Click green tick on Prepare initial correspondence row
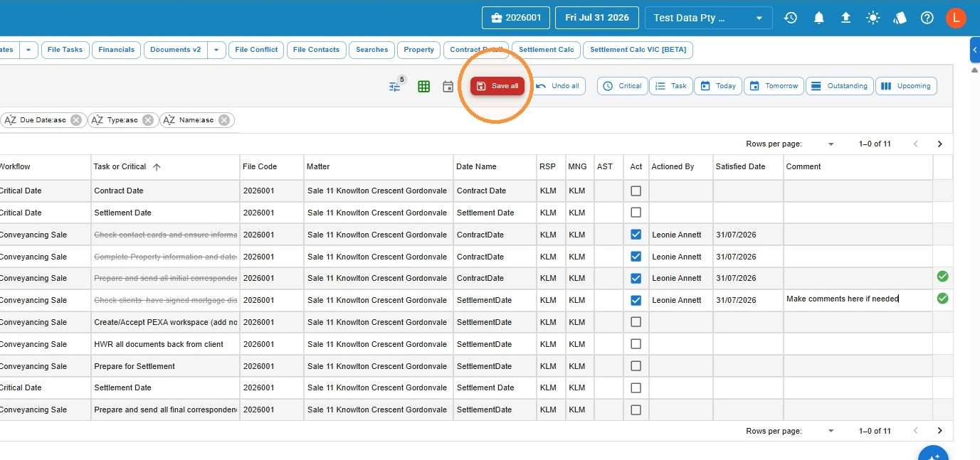The width and height of the screenshot is (980, 460). point(943,277)
